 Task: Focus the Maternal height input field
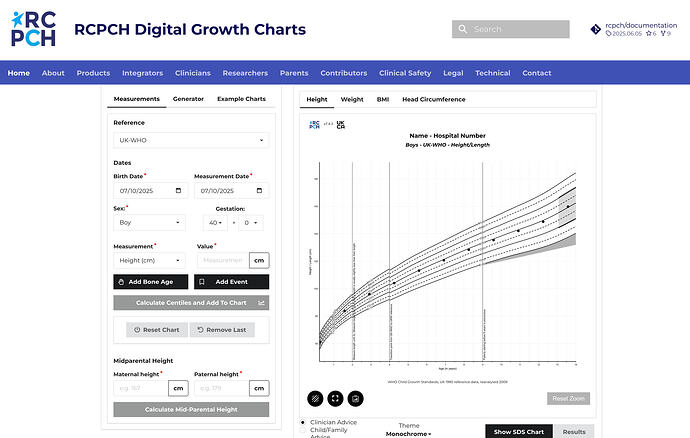click(x=141, y=388)
